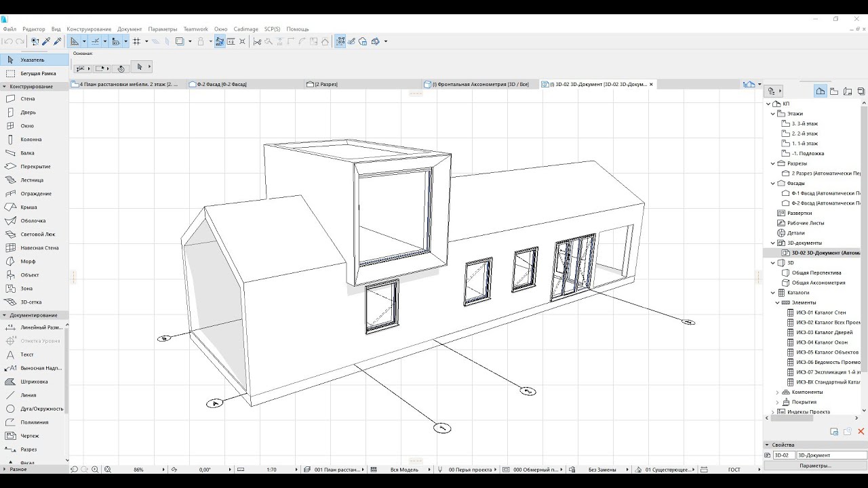This screenshot has width=868, height=488.
Task: Select the Лестница stair tool
Action: tap(34, 180)
